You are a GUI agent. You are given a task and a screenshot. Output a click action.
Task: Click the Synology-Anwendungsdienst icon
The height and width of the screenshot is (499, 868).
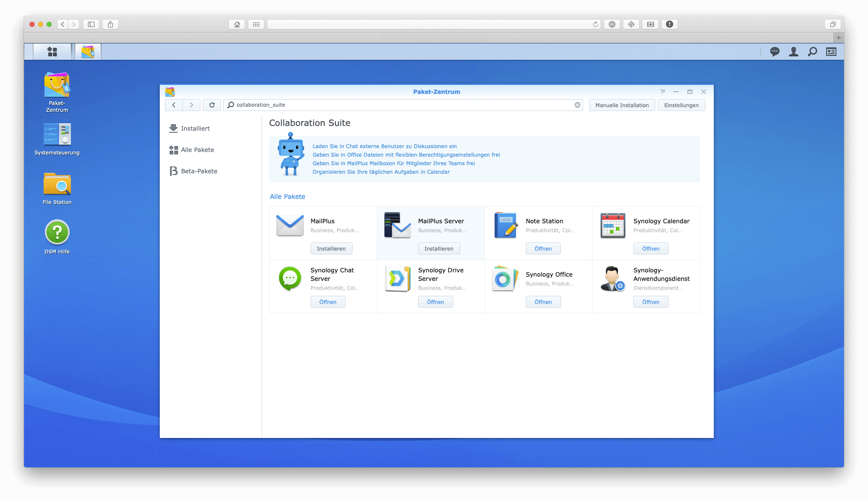pos(613,278)
